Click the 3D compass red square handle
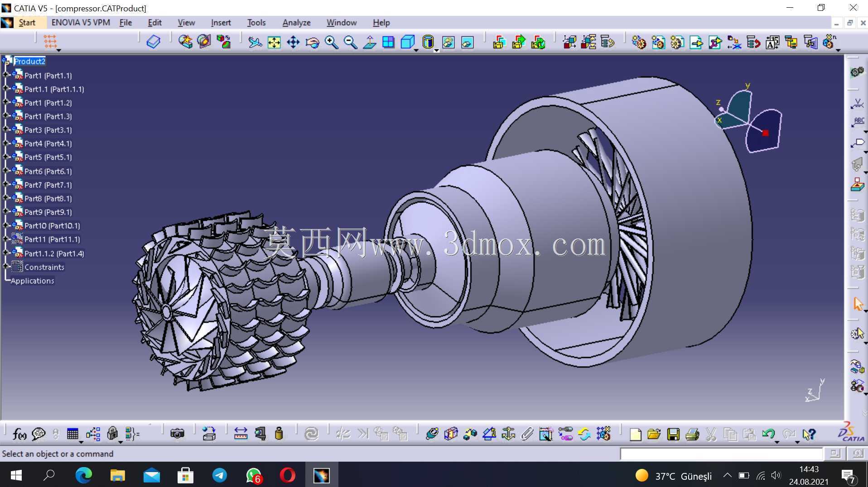The height and width of the screenshot is (487, 868). point(766,133)
